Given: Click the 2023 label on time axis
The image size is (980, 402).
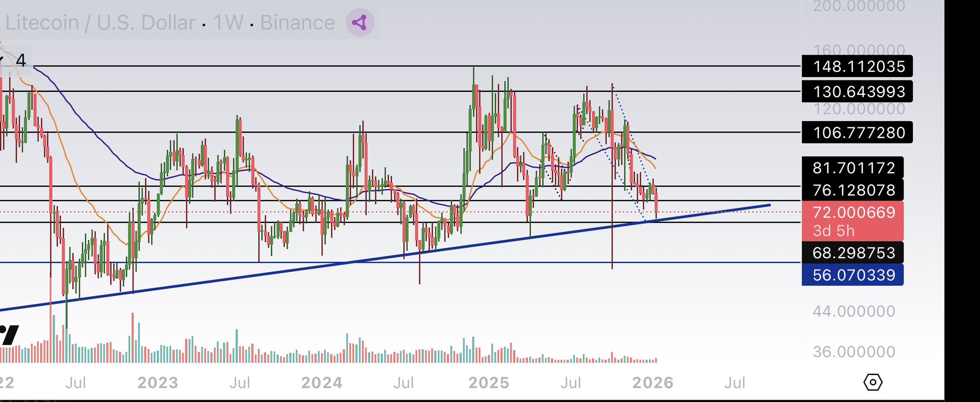Looking at the screenshot, I should coord(158,383).
